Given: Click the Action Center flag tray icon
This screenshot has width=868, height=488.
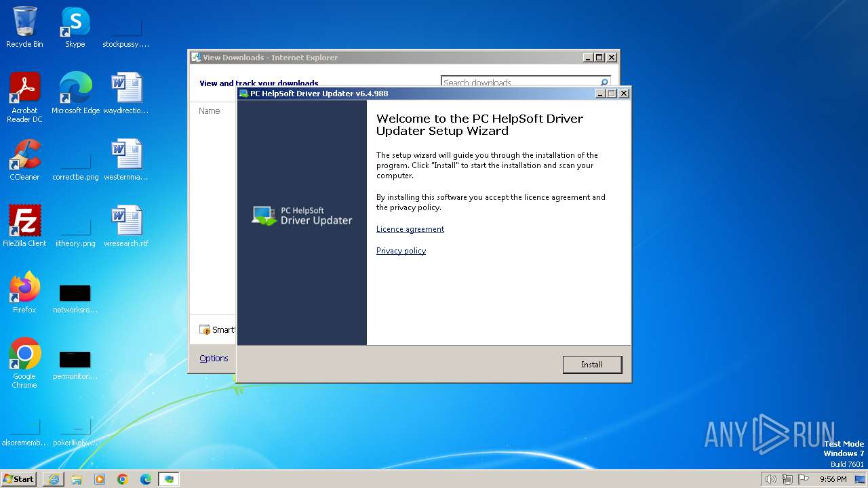Looking at the screenshot, I should [804, 479].
